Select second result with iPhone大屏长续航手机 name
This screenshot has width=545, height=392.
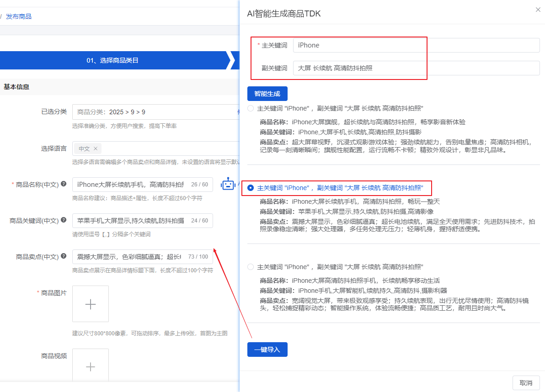point(251,188)
